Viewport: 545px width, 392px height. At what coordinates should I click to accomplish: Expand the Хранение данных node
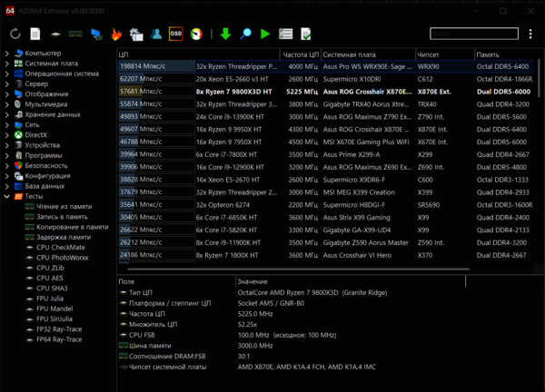7,114
